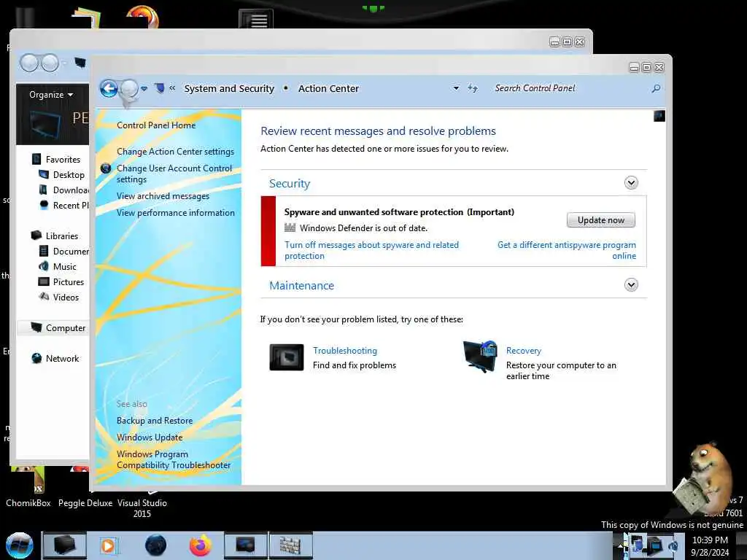Screen dimensions: 747x560
Task: Open the Windows Start orb
Action: click(19, 545)
